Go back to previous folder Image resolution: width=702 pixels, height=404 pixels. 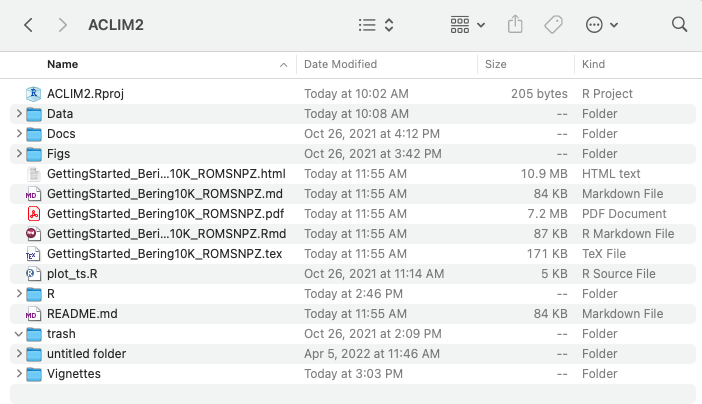tap(28, 24)
